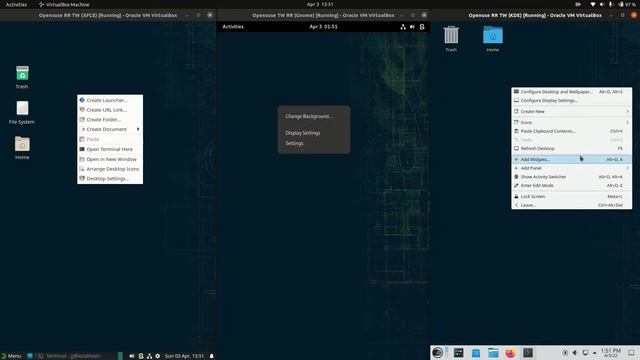Choose Leave in KDE context menu
Viewport: 640px width, 360px height.
(x=571, y=205)
